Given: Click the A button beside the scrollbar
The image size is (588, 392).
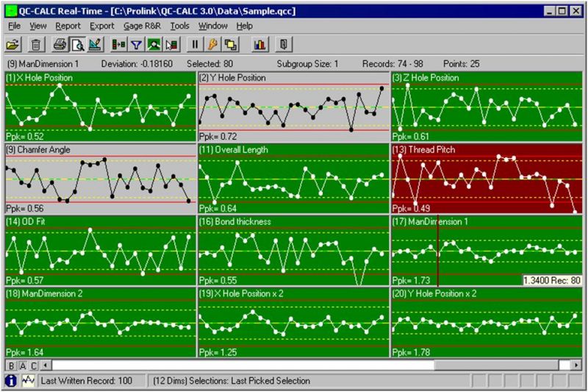Looking at the screenshot, I should point(23,366).
